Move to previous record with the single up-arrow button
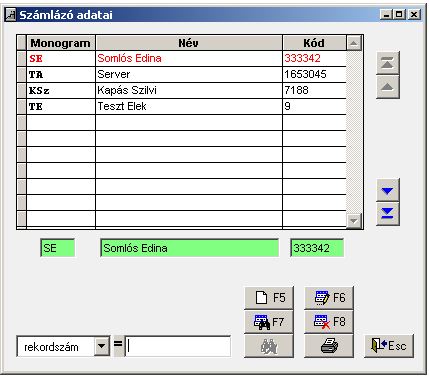 [388, 87]
